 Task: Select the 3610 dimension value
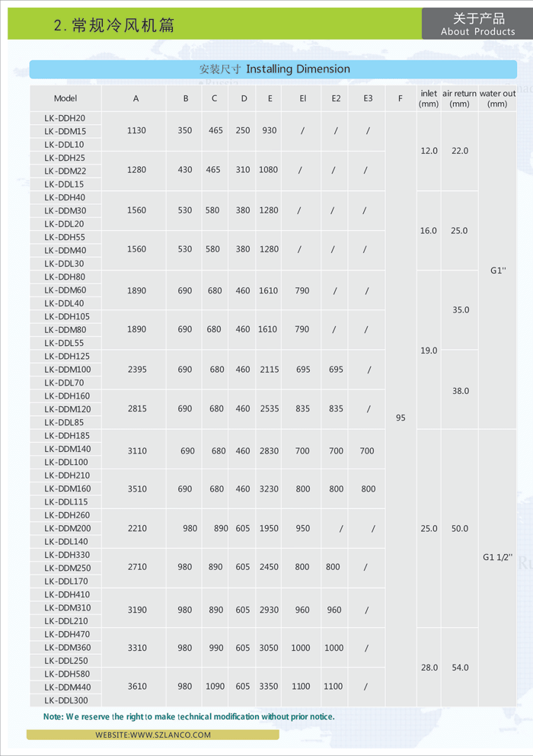pyautogui.click(x=137, y=686)
